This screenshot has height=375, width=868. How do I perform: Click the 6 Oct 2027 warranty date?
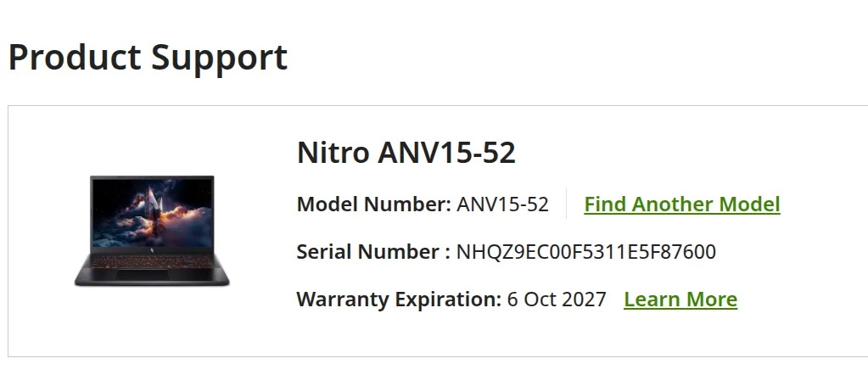click(557, 299)
